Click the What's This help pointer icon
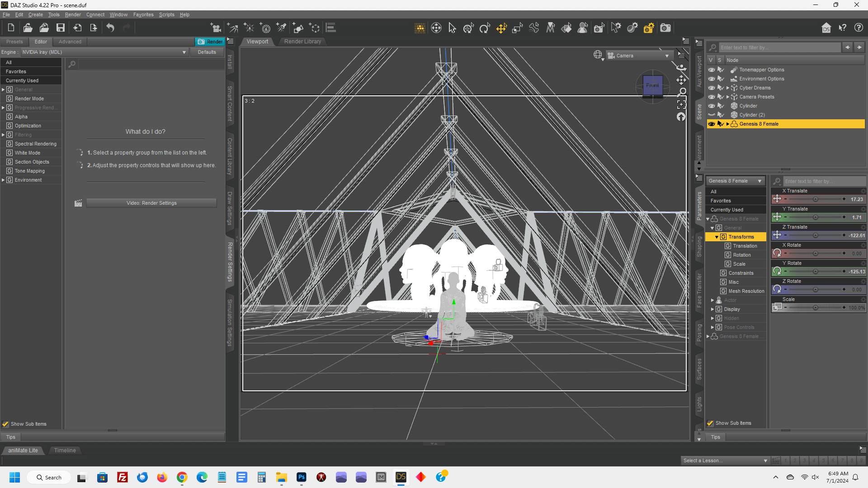Viewport: 868px width, 488px height. 843,28
